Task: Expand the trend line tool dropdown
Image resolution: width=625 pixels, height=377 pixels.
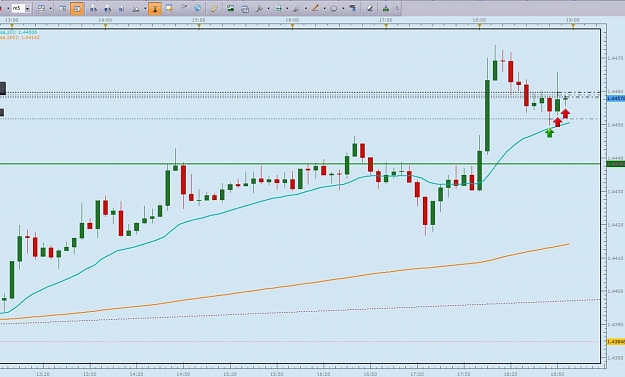Action: click(324, 8)
